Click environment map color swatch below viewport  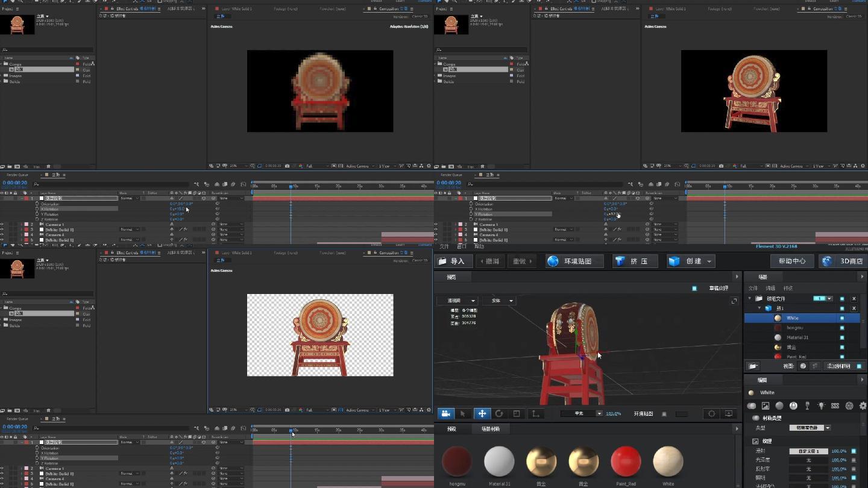click(x=681, y=414)
